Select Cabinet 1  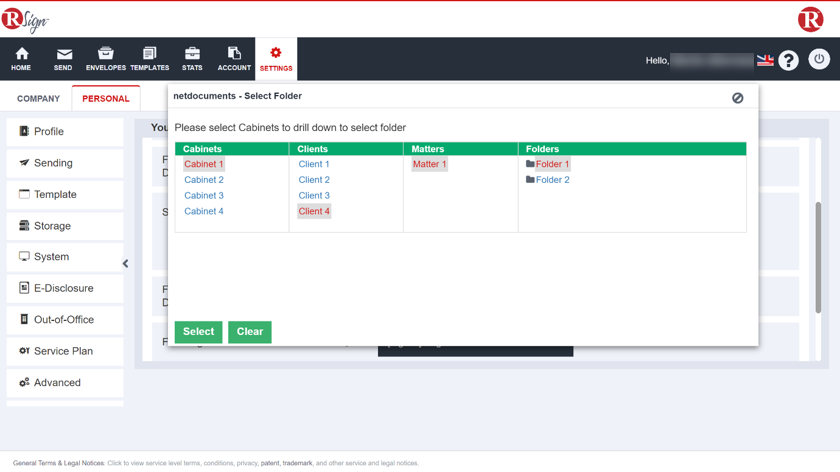[x=204, y=164]
